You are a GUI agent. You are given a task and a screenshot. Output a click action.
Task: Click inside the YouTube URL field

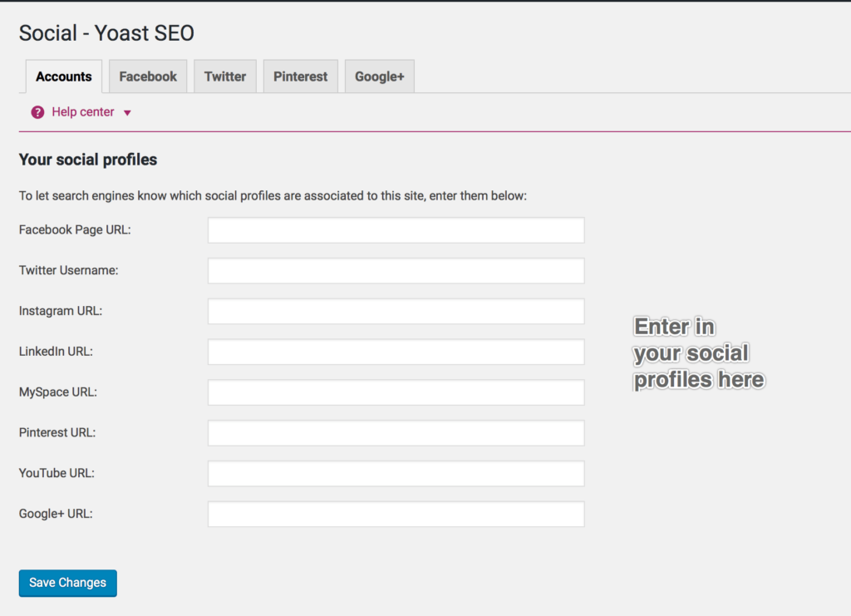coord(396,474)
